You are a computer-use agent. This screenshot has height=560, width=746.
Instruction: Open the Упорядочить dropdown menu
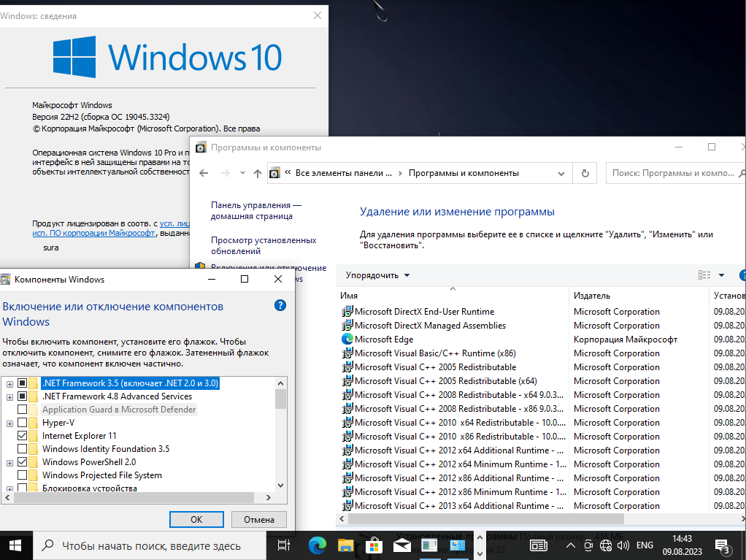coord(377,275)
